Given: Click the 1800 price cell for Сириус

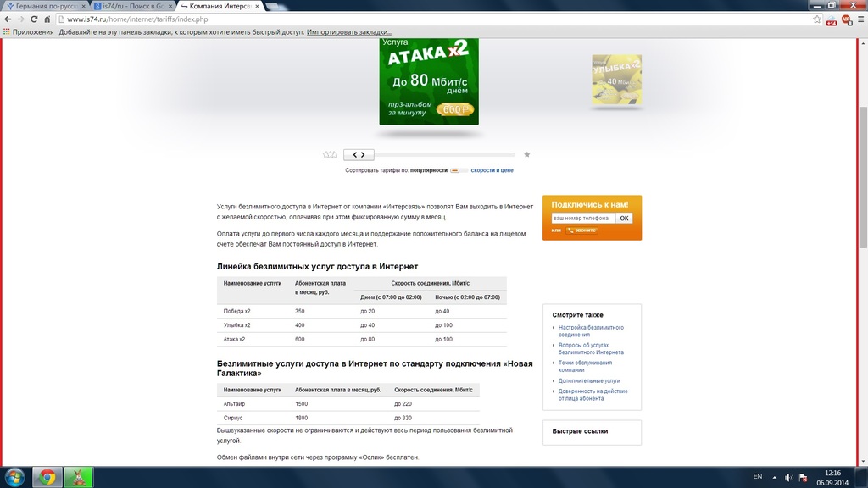Looking at the screenshot, I should (301, 418).
